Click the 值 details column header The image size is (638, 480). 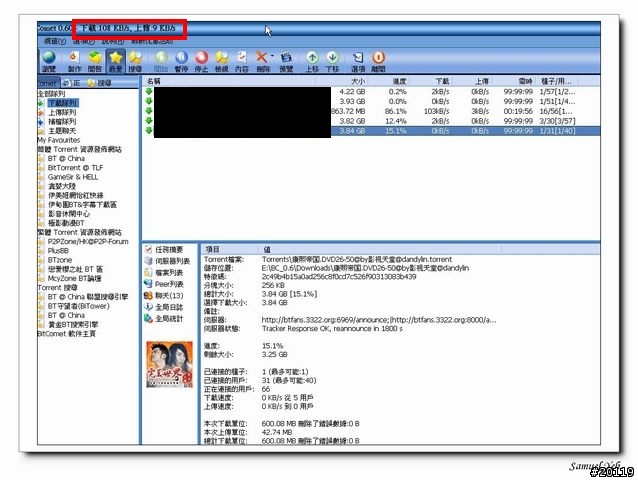[380, 249]
